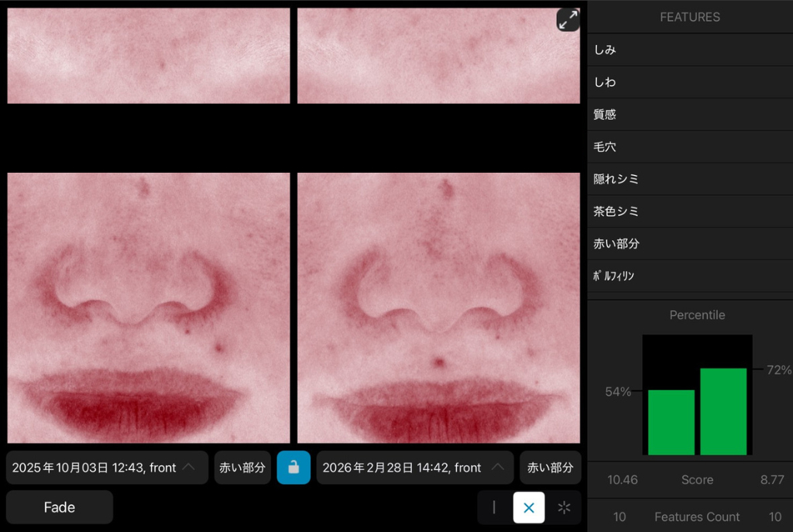Image resolution: width=793 pixels, height=532 pixels.
Task: Select the ポルフィリン feature
Action: point(689,276)
